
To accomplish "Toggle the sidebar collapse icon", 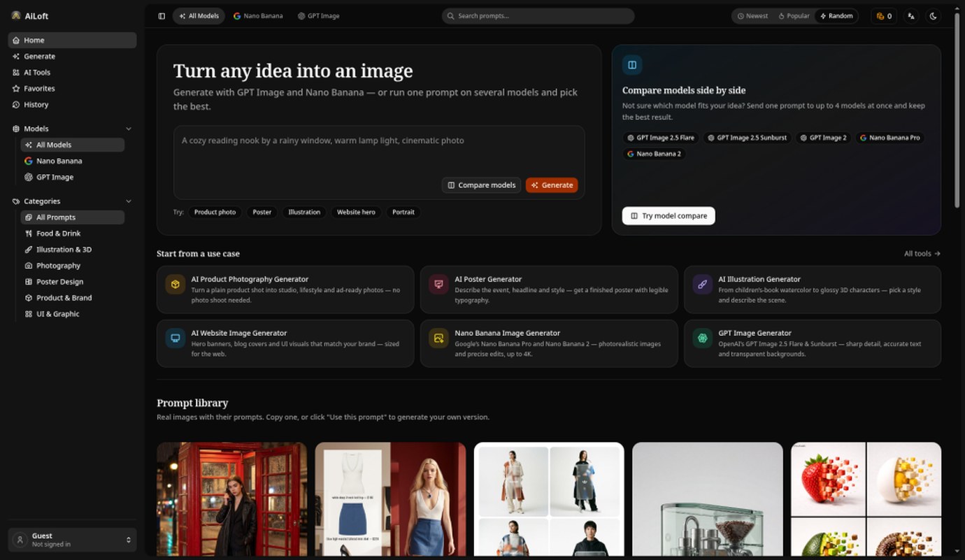I will [162, 16].
